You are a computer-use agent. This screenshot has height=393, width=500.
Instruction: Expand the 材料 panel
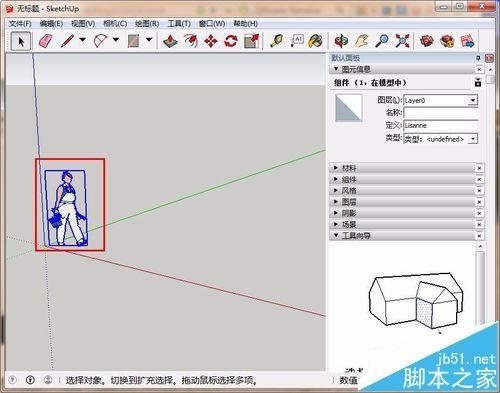click(x=336, y=168)
